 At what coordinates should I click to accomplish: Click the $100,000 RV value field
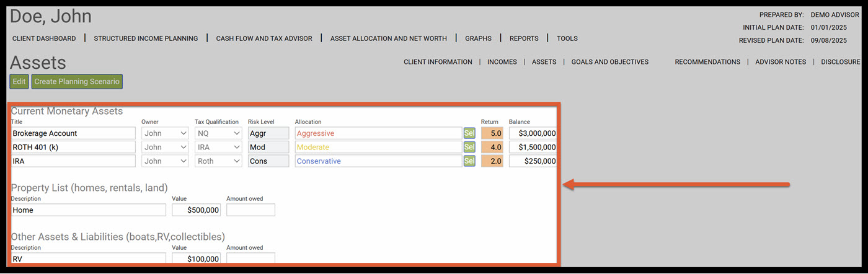[x=196, y=259]
